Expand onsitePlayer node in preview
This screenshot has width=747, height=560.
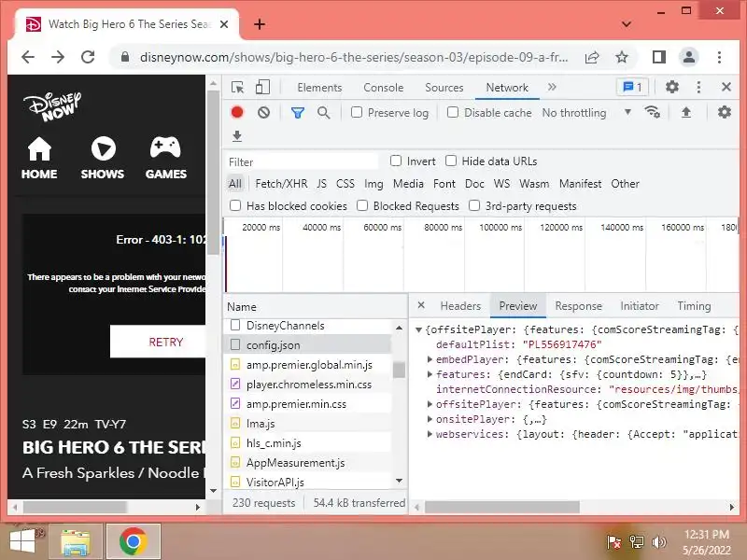point(430,419)
